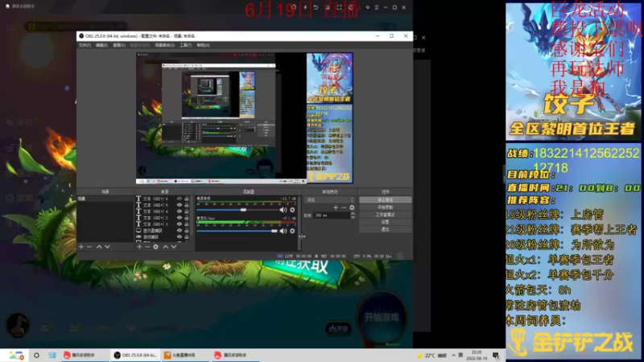
Task: Click the desktop audio volume slider
Action: (237, 210)
